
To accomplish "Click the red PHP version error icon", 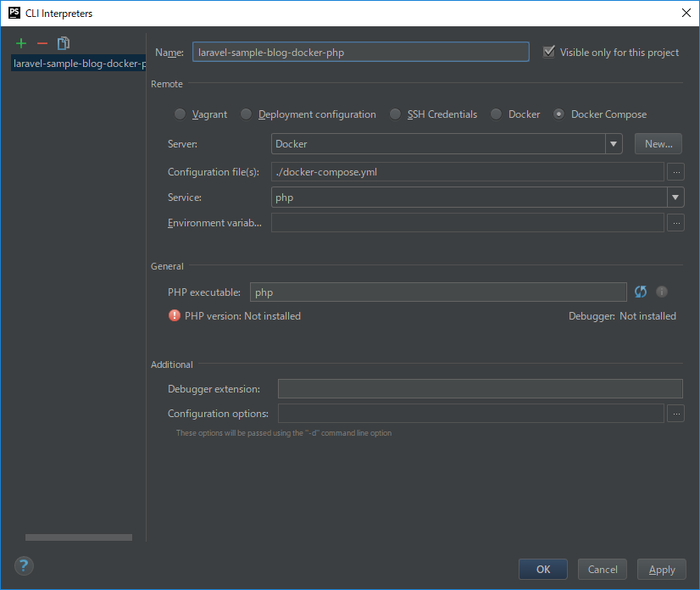I will pos(174,315).
